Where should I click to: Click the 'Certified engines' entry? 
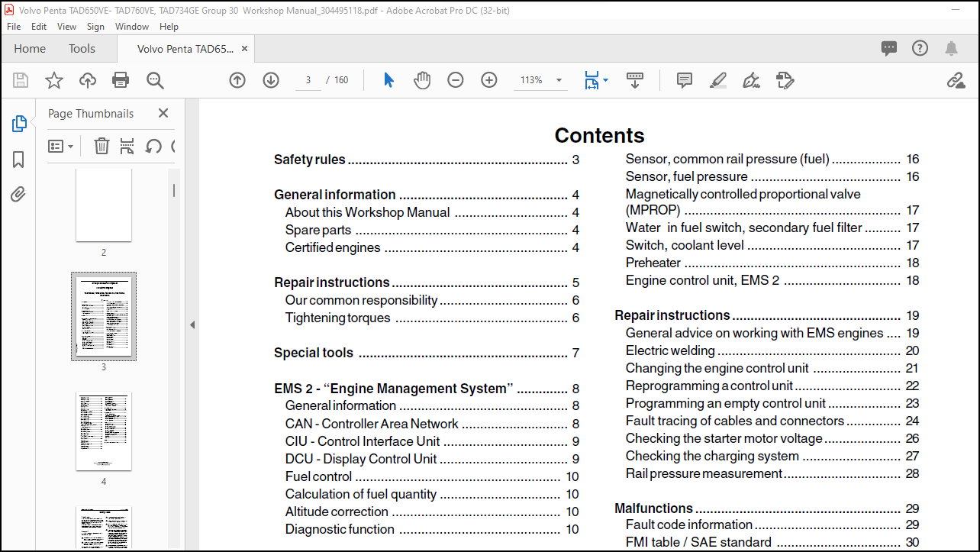click(432, 247)
